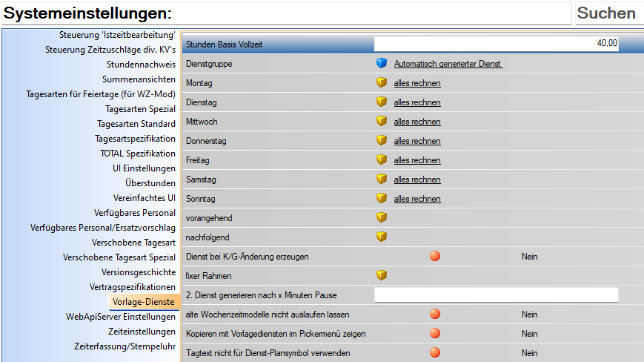
Task: Click the yellow cube icon for vorangehend
Action: click(382, 218)
